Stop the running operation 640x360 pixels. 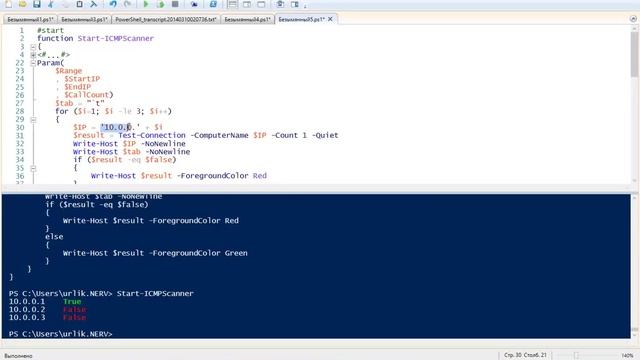175,4
